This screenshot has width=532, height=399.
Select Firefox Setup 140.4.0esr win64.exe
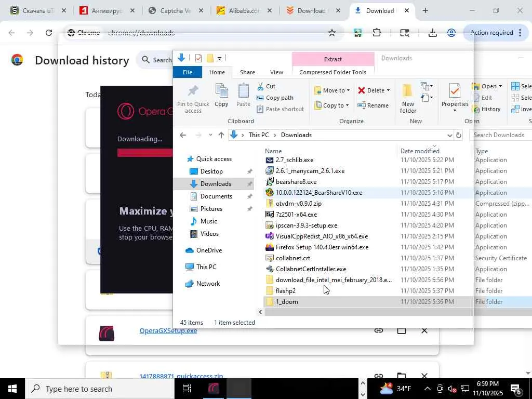(322, 247)
